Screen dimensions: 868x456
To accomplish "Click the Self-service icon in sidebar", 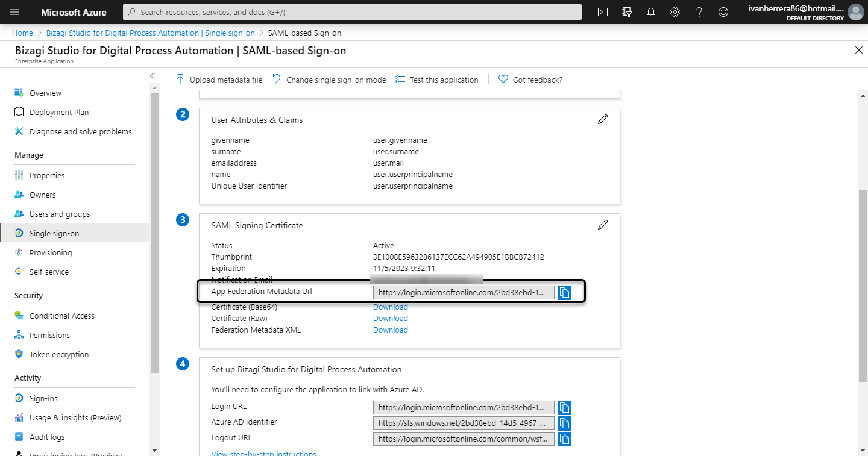I will [19, 272].
